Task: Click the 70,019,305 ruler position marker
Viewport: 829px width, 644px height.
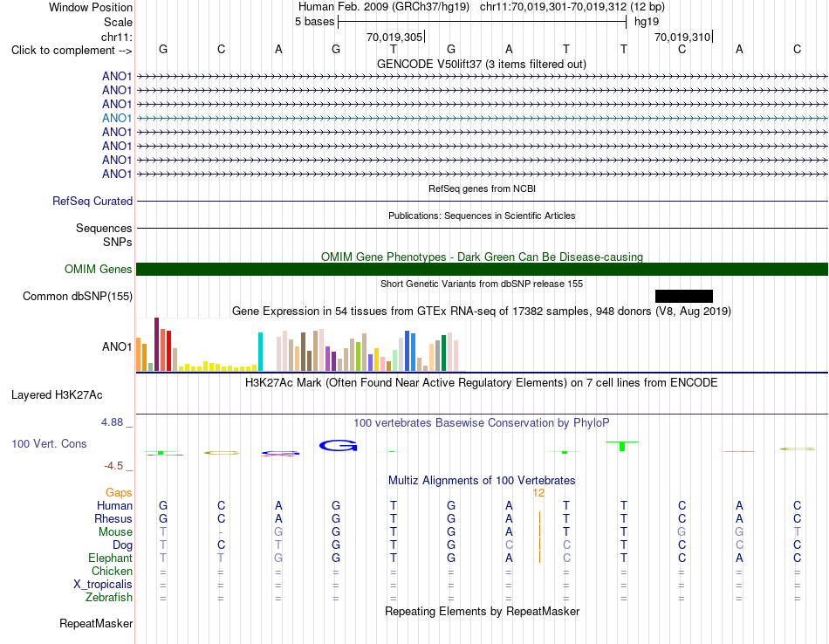Action: click(x=394, y=37)
